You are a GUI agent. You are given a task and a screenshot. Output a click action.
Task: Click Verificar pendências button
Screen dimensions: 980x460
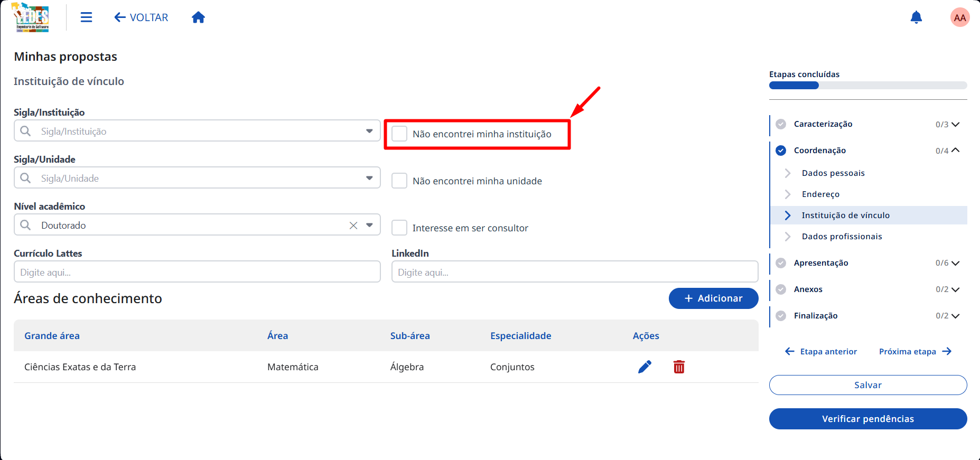[x=868, y=419]
